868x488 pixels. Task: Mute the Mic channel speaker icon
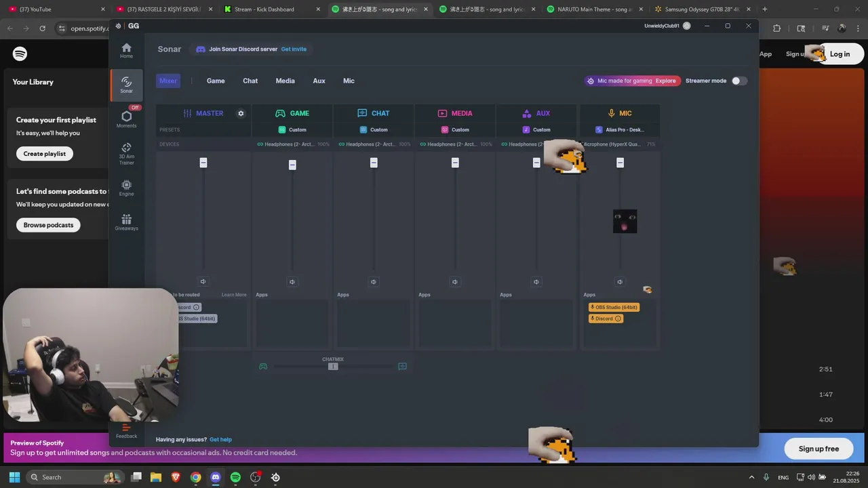(x=620, y=281)
